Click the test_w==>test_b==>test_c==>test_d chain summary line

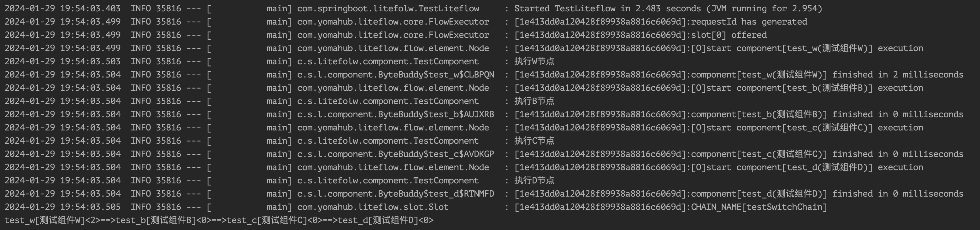219,221
